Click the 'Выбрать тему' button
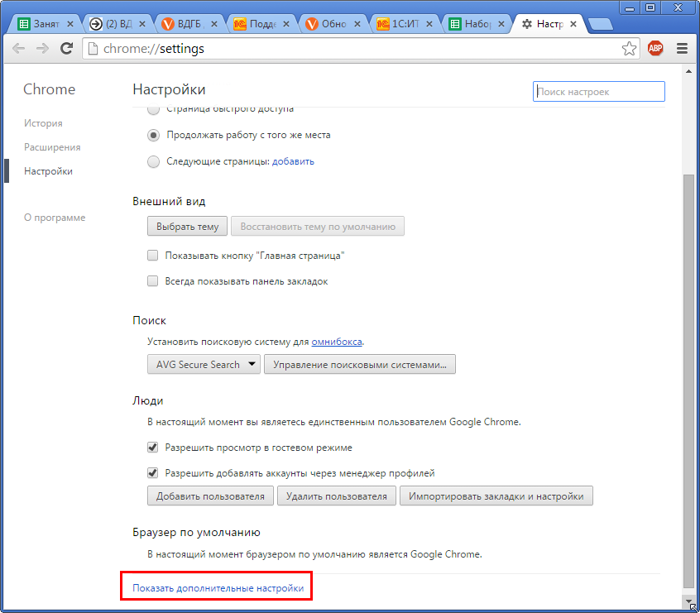This screenshot has height=613, width=700. click(188, 227)
